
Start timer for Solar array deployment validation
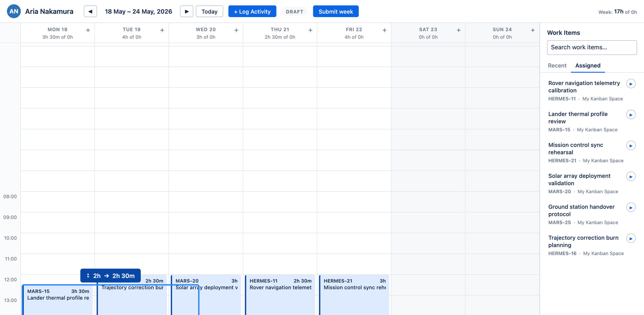click(x=631, y=177)
